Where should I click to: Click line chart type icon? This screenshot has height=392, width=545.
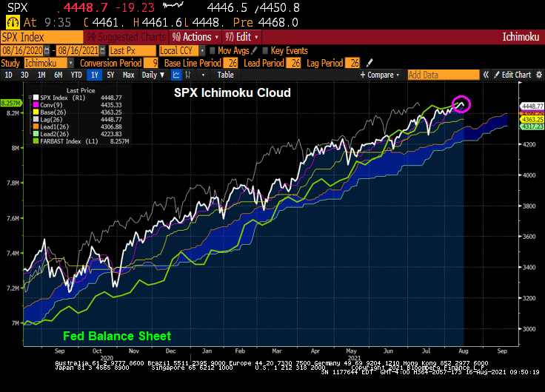pyautogui.click(x=176, y=75)
